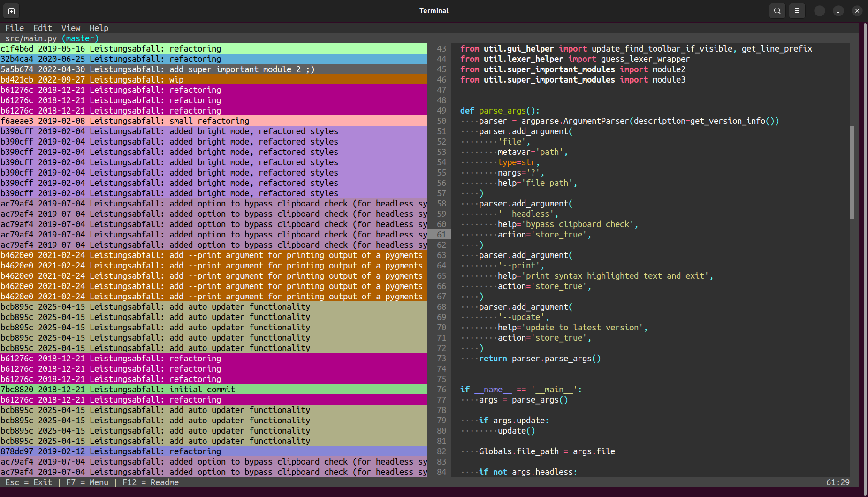Close the Terminal window
This screenshot has height=497, width=868.
click(x=857, y=11)
